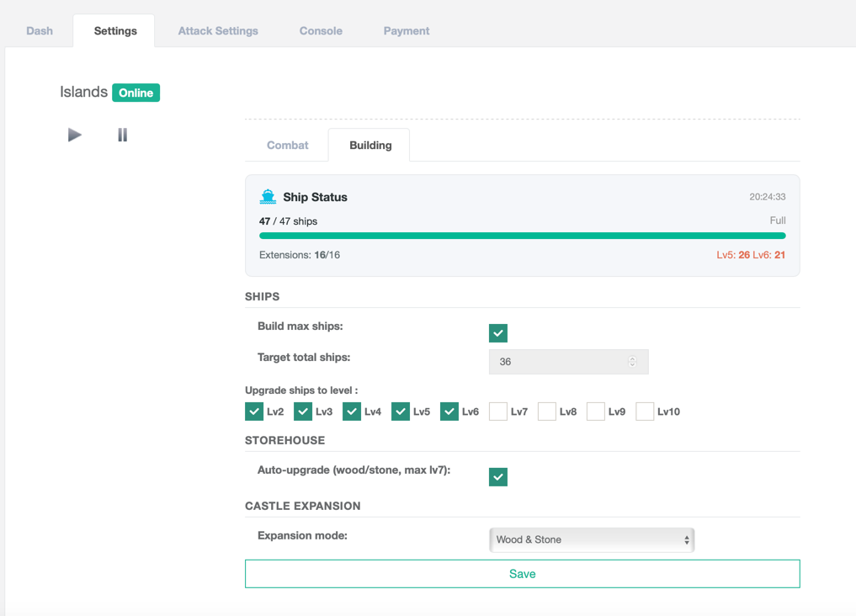Screen dimensions: 856x616
Task: Click the play icon under Islands
Action: (x=75, y=135)
